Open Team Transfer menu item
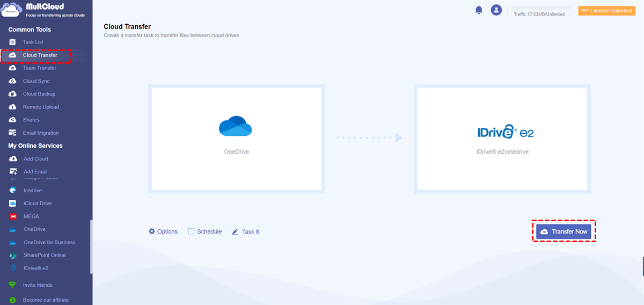Screen dimensions: 644x305 [39, 68]
